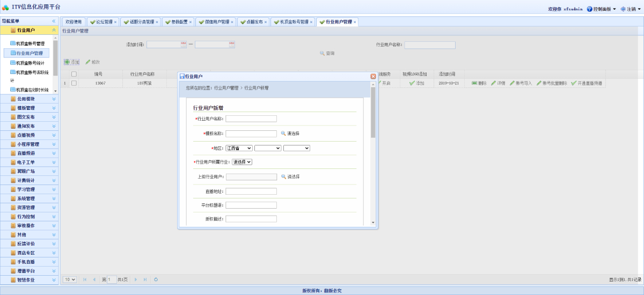Open 机顶盒账号统计 in the sidebar
This screenshot has height=295, width=644.
(x=30, y=63)
